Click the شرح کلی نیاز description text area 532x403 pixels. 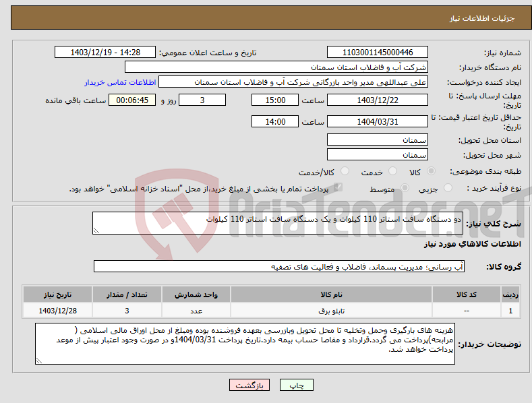tap(278, 223)
